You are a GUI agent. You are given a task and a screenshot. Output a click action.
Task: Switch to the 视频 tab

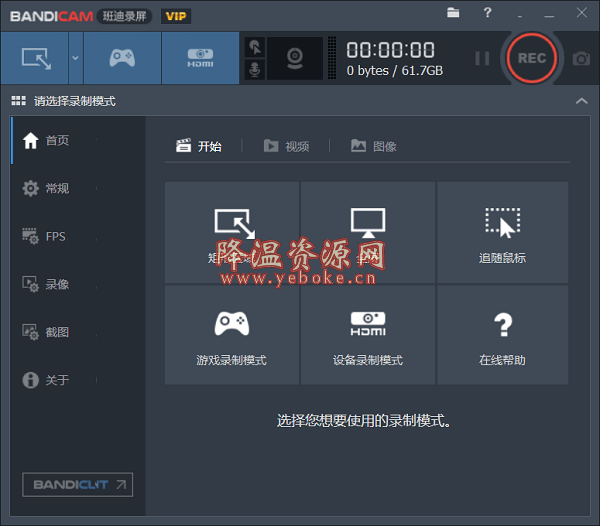pyautogui.click(x=287, y=146)
